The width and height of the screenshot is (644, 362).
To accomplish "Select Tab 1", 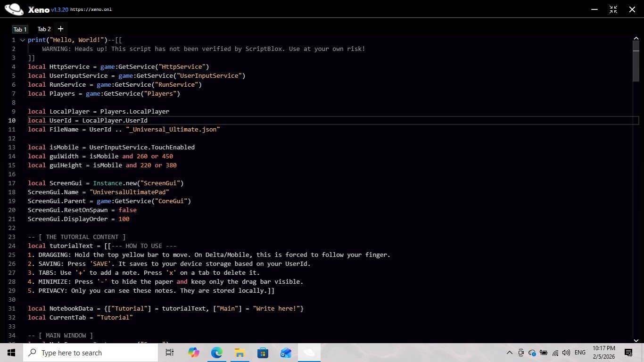I will 20,29.
